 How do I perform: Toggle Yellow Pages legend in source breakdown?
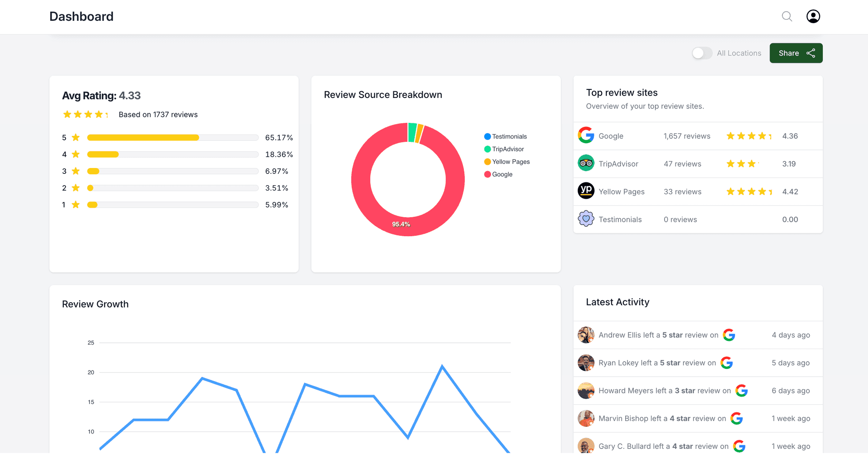pyautogui.click(x=507, y=162)
